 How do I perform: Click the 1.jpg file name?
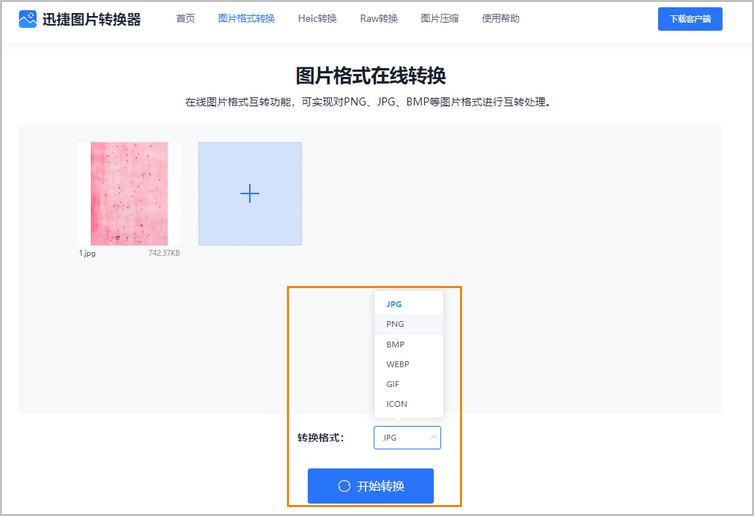click(87, 253)
